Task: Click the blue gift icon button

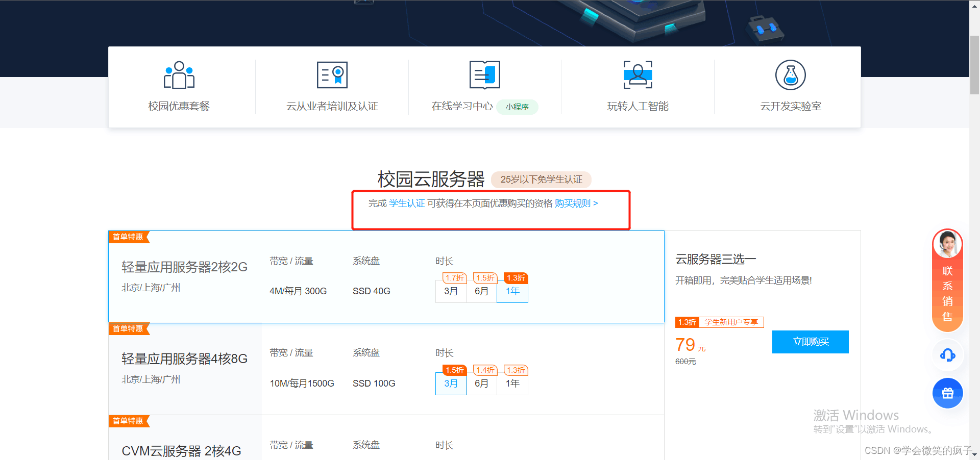Action: coord(948,393)
